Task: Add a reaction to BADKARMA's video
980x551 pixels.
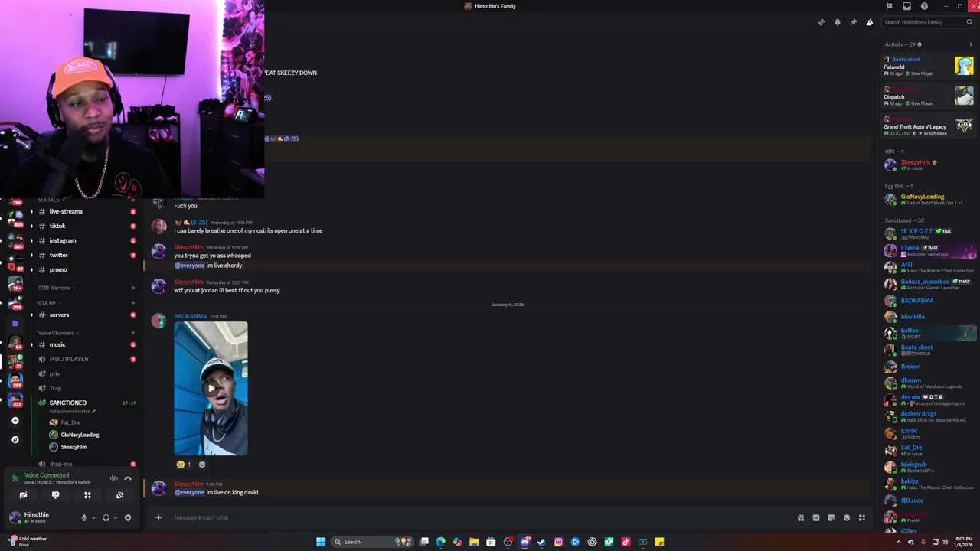Action: pyautogui.click(x=202, y=465)
